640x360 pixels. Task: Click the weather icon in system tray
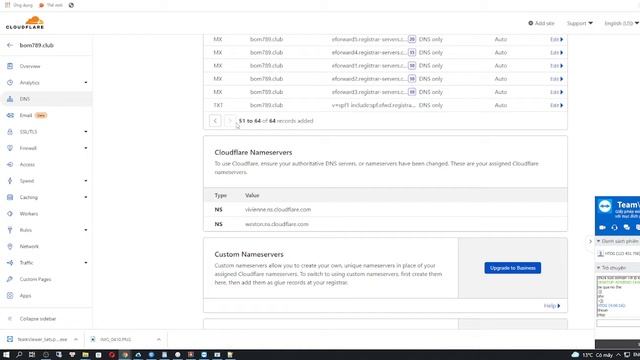(575, 355)
